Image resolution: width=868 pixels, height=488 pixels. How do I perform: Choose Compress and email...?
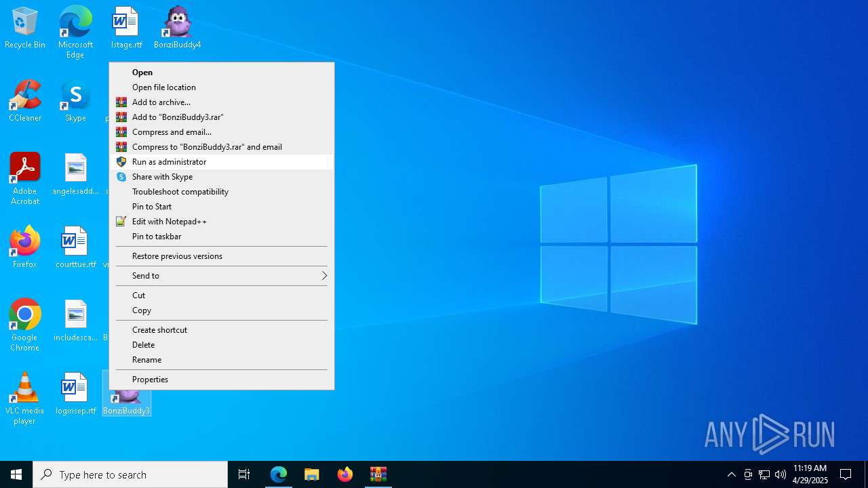222,132
